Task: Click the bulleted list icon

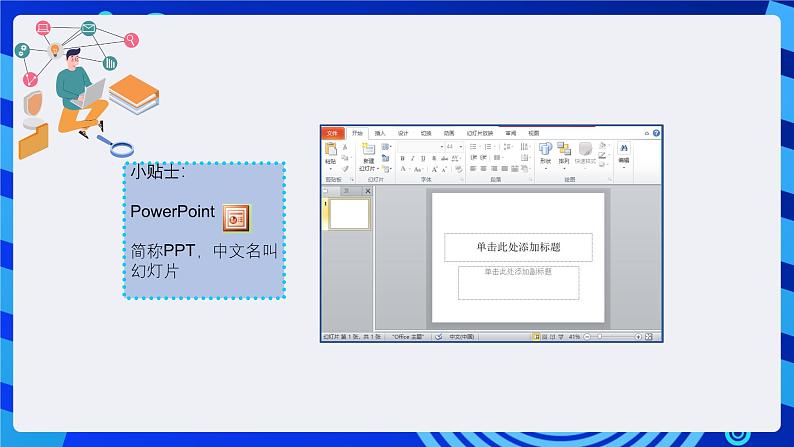Action: [473, 147]
